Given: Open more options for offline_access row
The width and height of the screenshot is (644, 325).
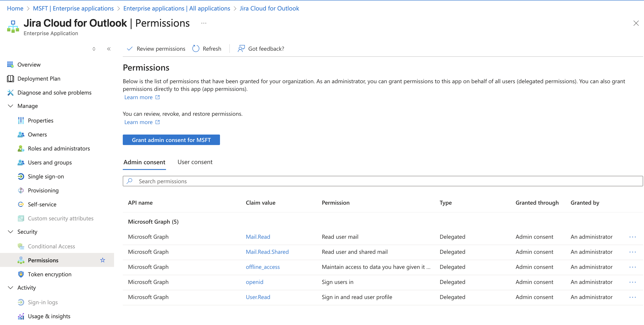Looking at the screenshot, I should [632, 267].
